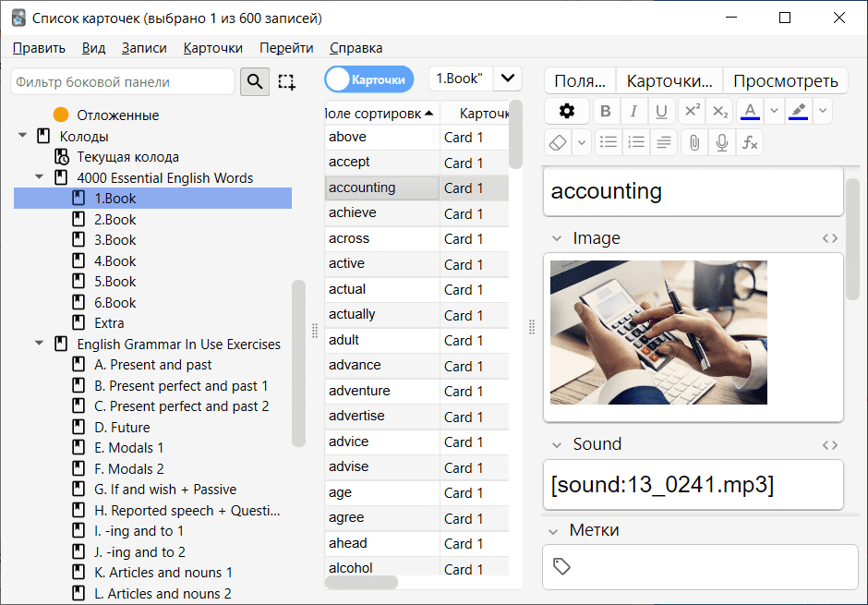This screenshot has height=605, width=868.
Task: Record audio with the microphone icon
Action: [722, 142]
